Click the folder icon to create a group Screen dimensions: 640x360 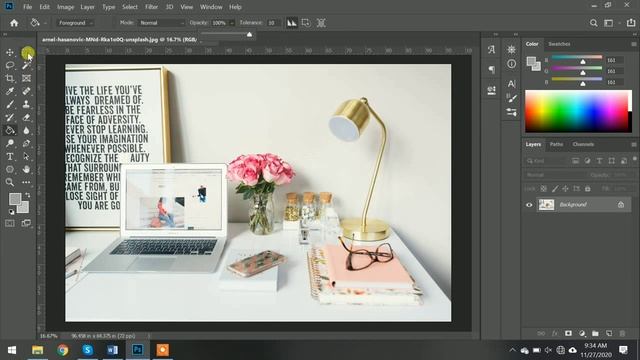pyautogui.click(x=595, y=333)
